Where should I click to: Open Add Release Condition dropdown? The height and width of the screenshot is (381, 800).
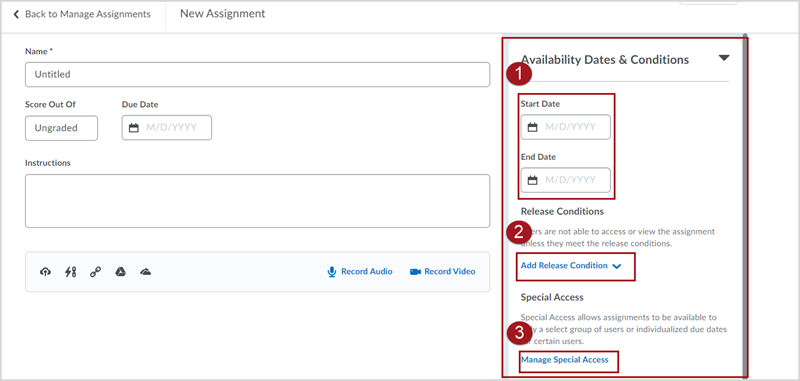coord(571,266)
